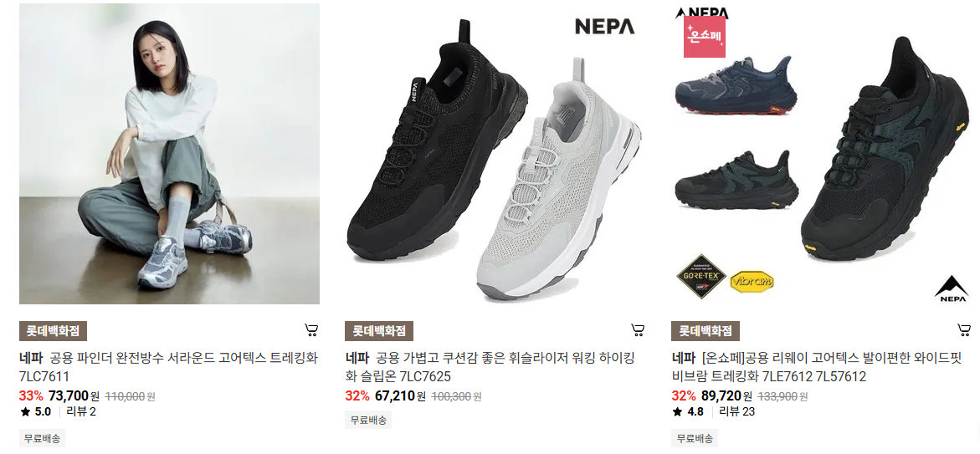Open 리뷰 23 reviews link
Viewport: 980px width, 454px height.
coord(737,411)
